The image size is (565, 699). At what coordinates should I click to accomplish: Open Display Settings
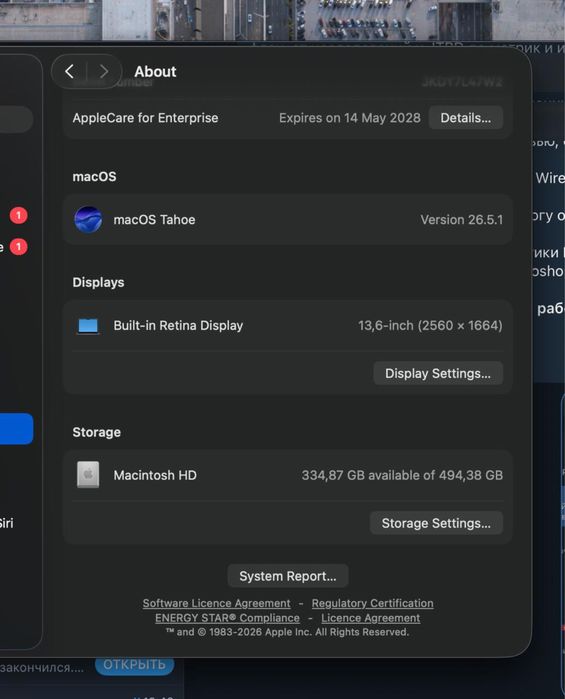(438, 373)
